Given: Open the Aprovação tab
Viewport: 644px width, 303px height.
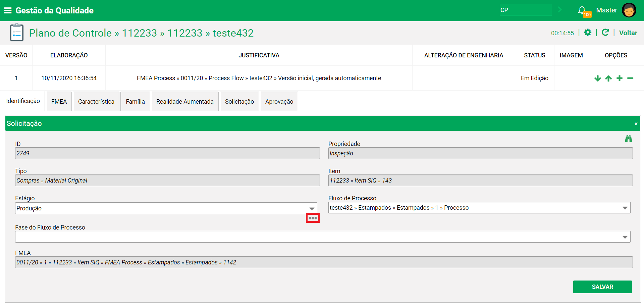Looking at the screenshot, I should [x=279, y=101].
